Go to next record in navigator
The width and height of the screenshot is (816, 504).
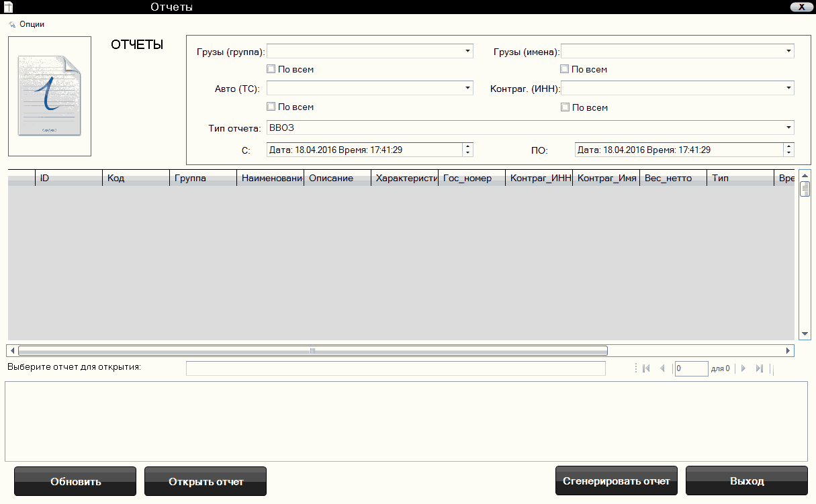(x=743, y=368)
